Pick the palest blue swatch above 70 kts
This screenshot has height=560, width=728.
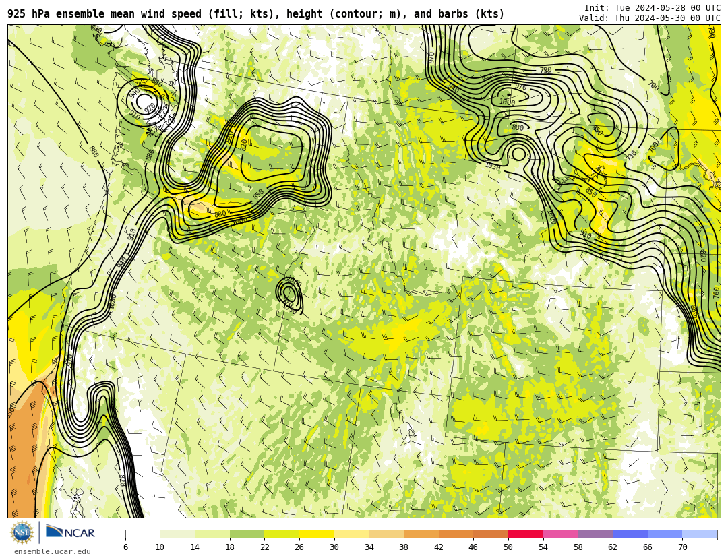tap(700, 534)
